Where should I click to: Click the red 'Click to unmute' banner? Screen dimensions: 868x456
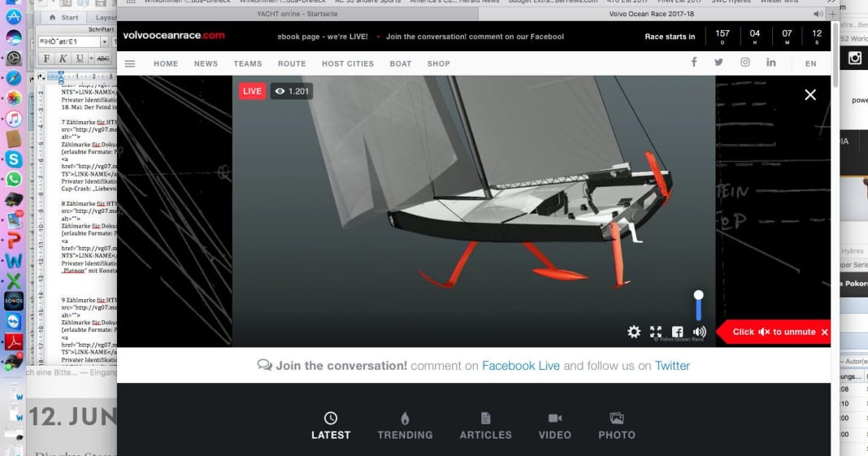[774, 332]
